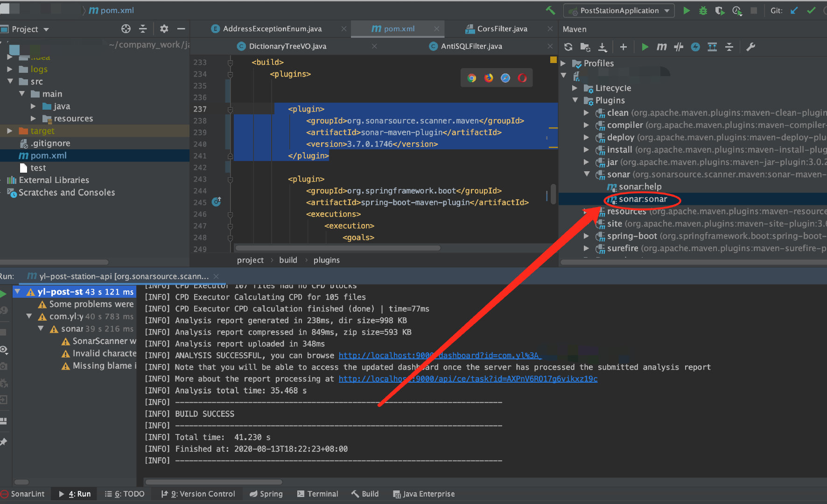The height and width of the screenshot is (504, 827).
Task: Open the Terminal tool window
Action: tap(317, 494)
